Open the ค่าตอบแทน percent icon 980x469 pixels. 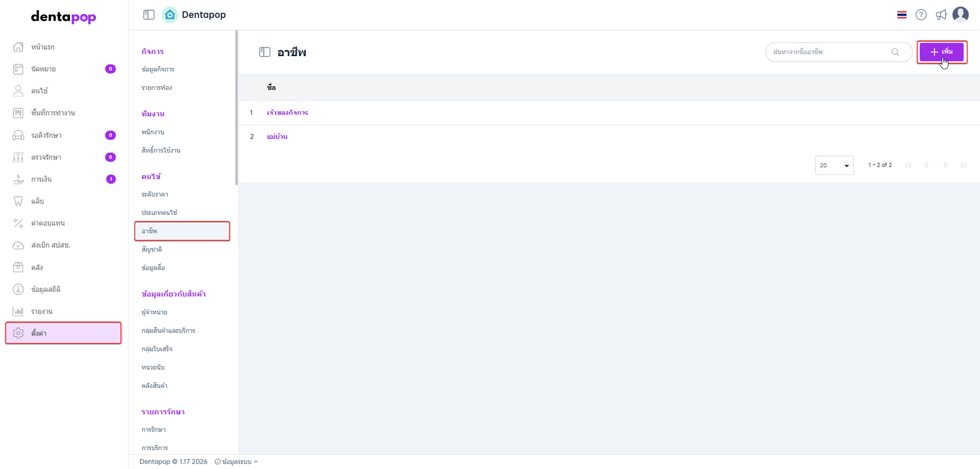click(x=19, y=223)
